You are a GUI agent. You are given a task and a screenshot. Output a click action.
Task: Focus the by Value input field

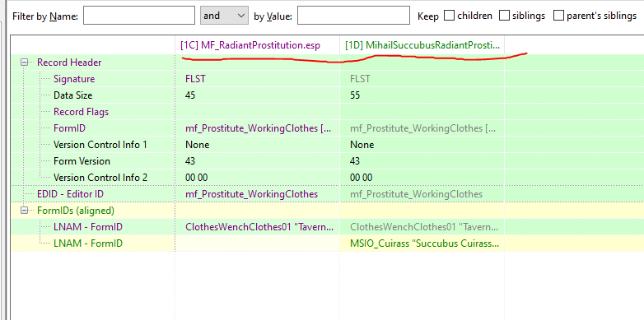pos(353,16)
